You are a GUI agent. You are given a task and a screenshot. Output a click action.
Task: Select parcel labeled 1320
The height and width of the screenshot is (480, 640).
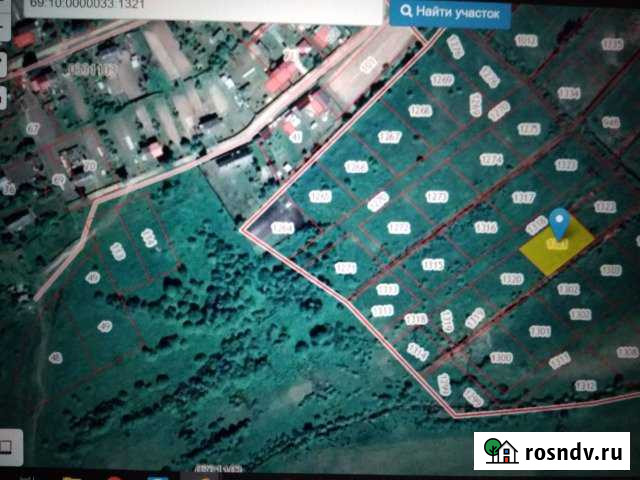pos(512,279)
